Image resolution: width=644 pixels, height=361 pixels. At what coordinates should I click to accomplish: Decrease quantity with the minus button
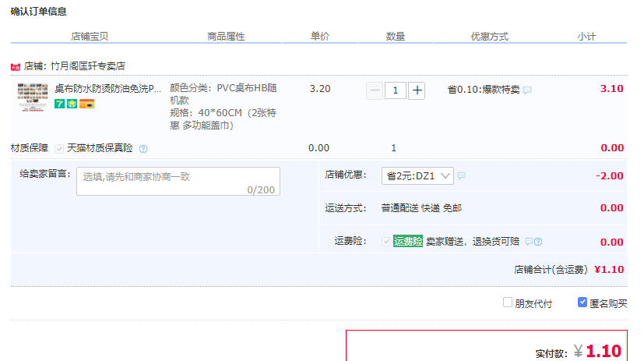(x=375, y=90)
